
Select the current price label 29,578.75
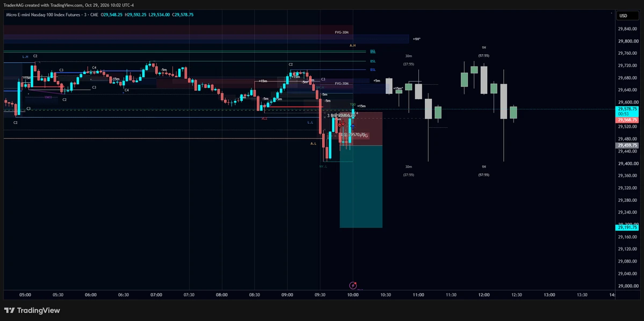[x=627, y=109]
